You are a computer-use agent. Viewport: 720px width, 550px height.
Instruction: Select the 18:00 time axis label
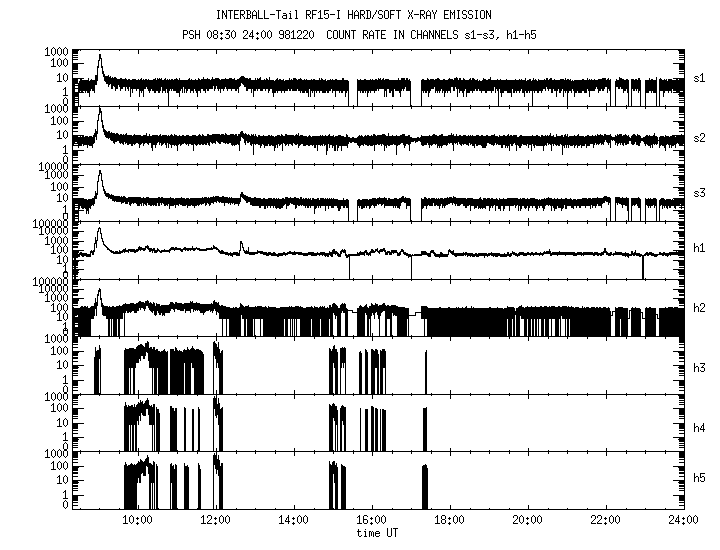tap(449, 520)
